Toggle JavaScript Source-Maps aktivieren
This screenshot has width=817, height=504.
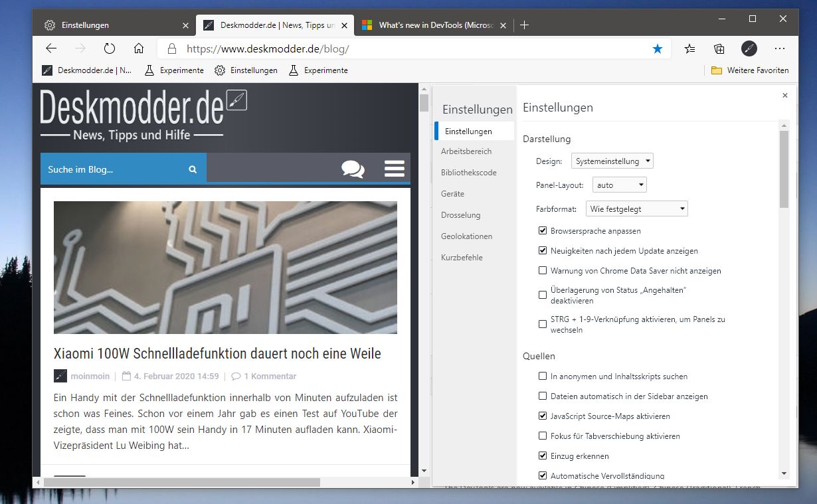pos(543,416)
